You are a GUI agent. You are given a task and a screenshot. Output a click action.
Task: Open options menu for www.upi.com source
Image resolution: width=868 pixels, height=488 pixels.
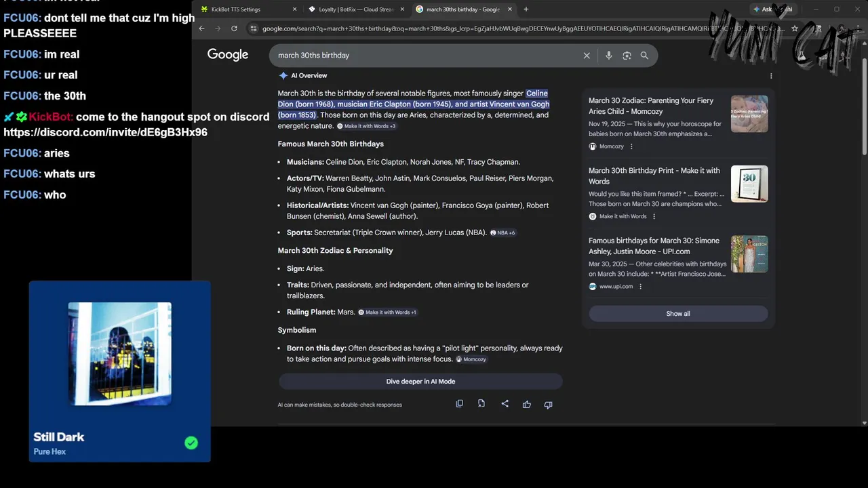640,287
